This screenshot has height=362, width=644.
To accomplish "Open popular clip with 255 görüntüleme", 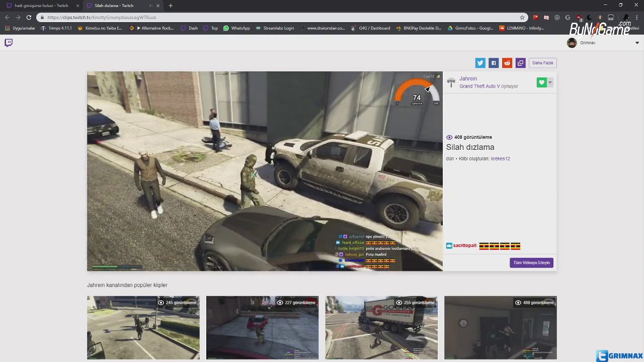I will [381, 328].
